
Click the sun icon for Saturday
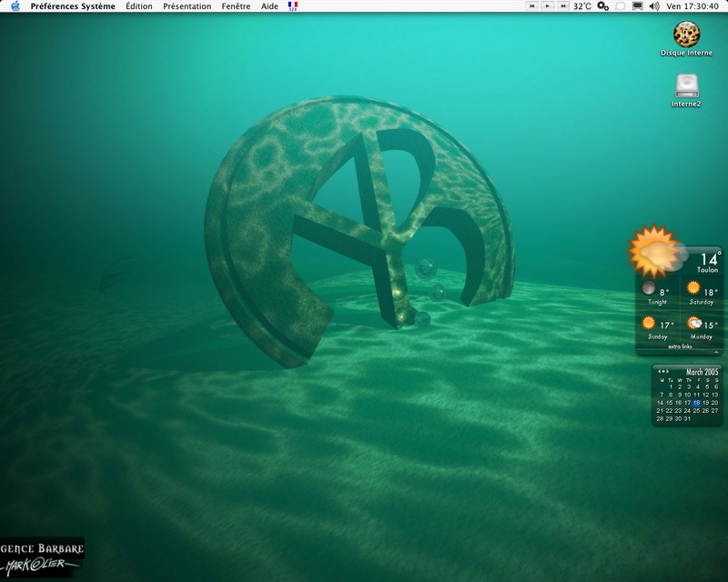point(693,287)
